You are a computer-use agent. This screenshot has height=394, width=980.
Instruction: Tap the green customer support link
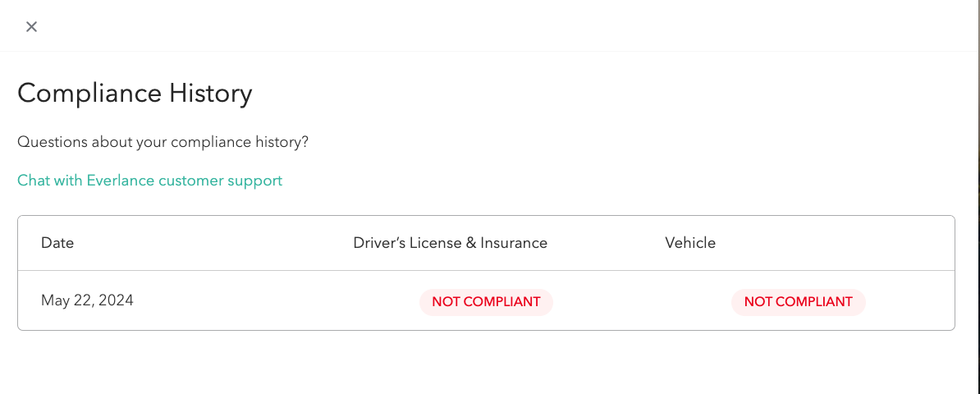click(x=149, y=181)
